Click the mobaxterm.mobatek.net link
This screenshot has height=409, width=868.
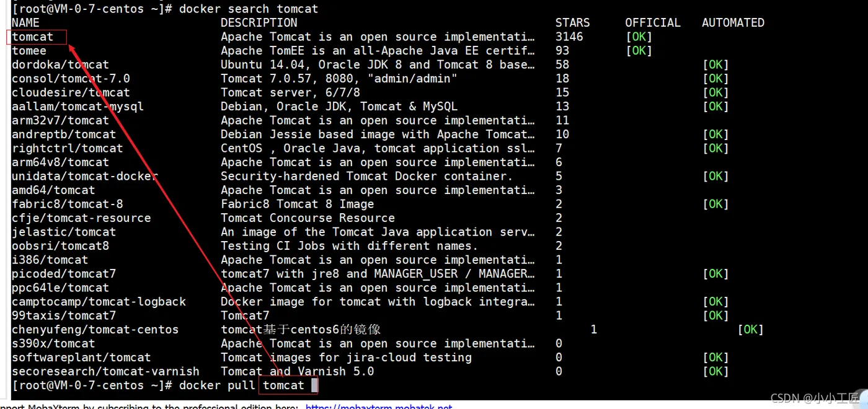click(379, 407)
